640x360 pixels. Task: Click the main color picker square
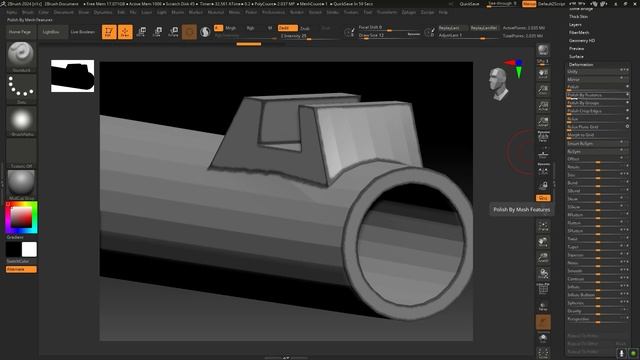click(x=21, y=217)
